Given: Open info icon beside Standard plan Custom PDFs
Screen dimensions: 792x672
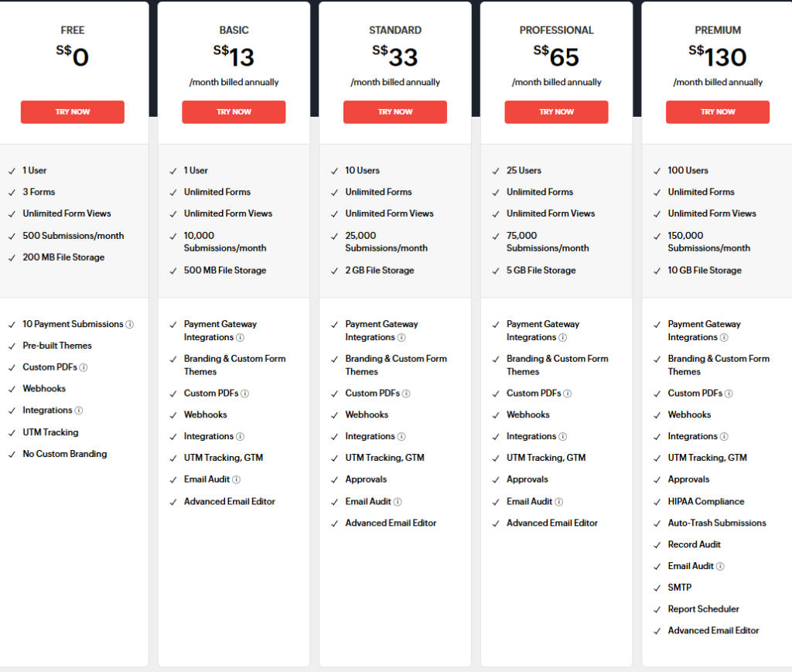Looking at the screenshot, I should click(406, 394).
